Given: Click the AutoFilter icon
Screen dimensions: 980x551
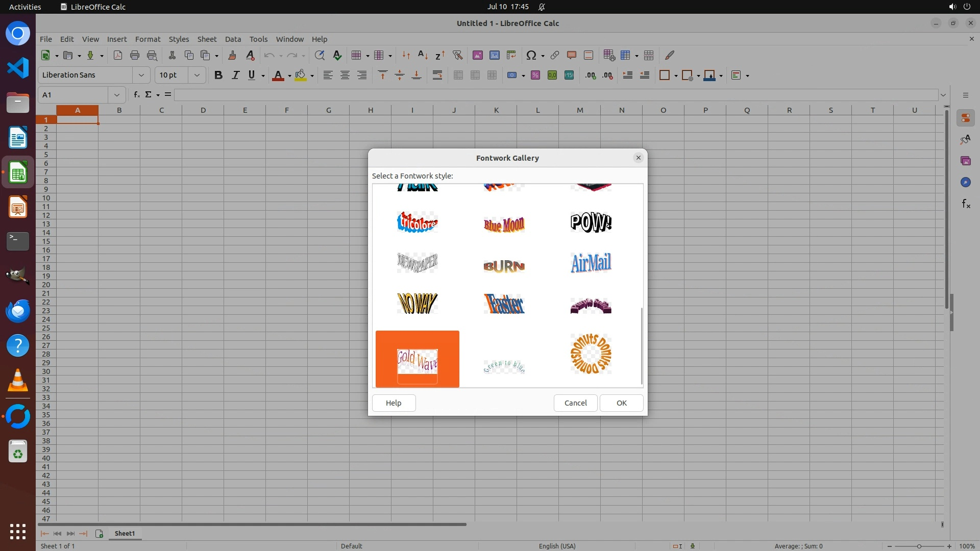Looking at the screenshot, I should click(x=457, y=55).
